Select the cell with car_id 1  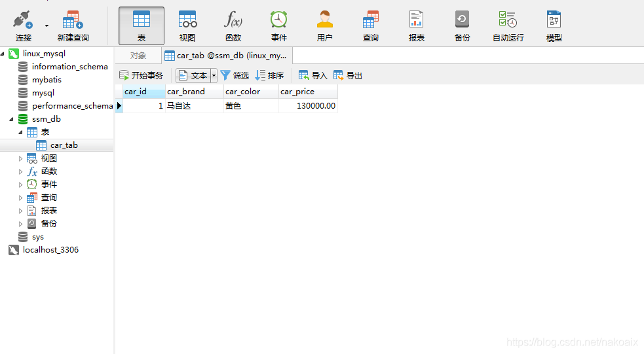144,106
